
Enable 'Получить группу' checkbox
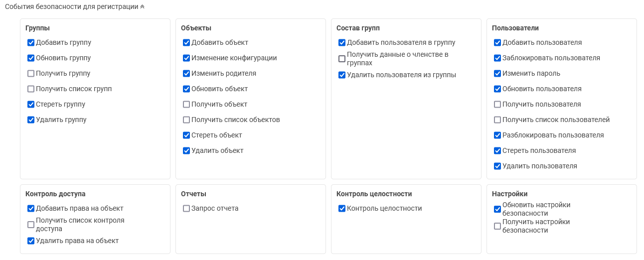pyautogui.click(x=31, y=74)
